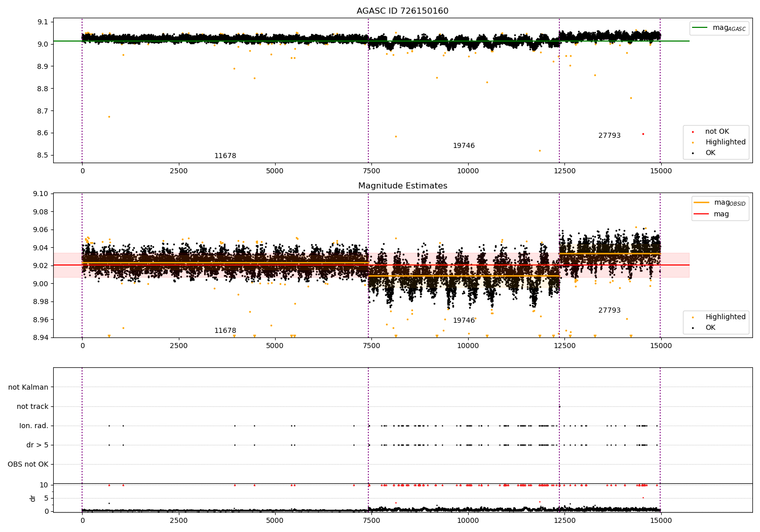The height and width of the screenshot is (532, 760).
Task: Click the Magnitude Estimates subplot title
Action: click(x=402, y=186)
